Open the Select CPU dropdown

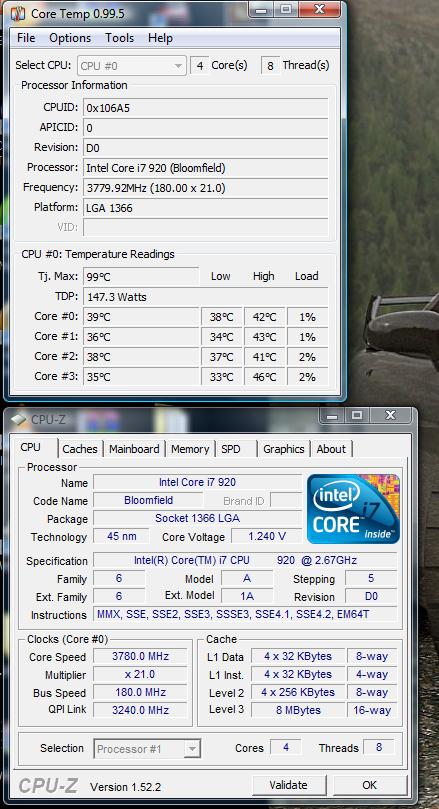click(131, 66)
